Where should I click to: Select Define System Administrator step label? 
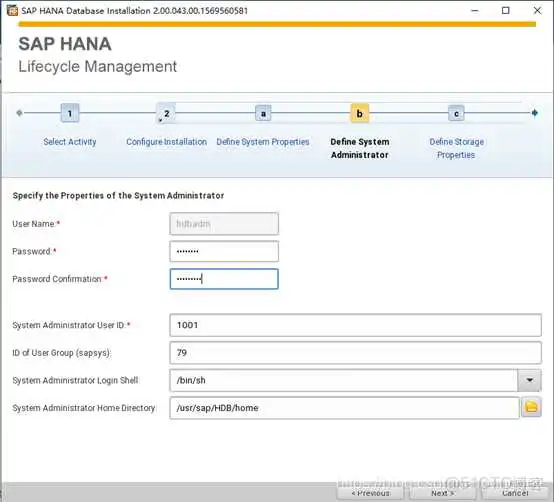360,148
